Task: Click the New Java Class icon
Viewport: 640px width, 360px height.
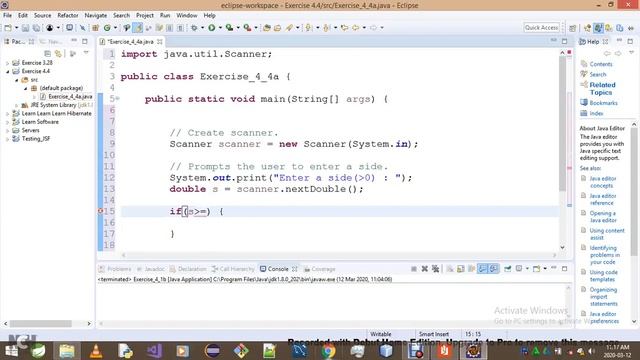Action: click(x=107, y=28)
